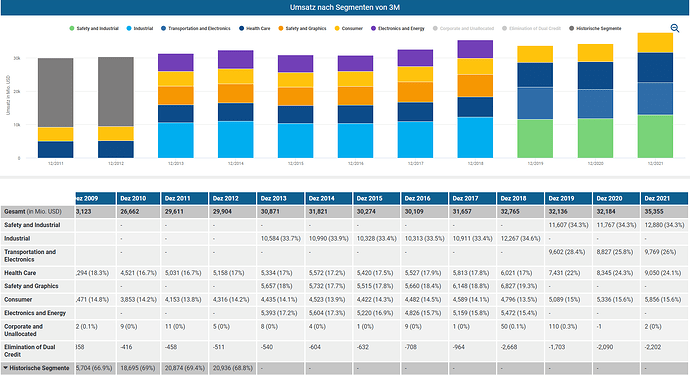Click the Consumer row label in table

(18, 300)
